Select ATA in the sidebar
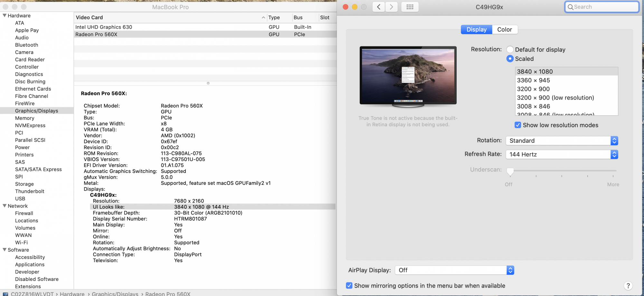The width and height of the screenshot is (644, 296). coord(20,23)
